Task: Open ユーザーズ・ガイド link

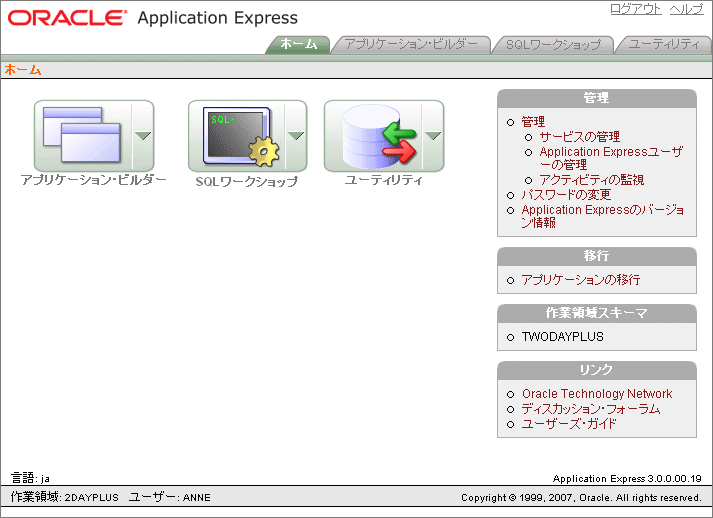Action: tap(569, 424)
